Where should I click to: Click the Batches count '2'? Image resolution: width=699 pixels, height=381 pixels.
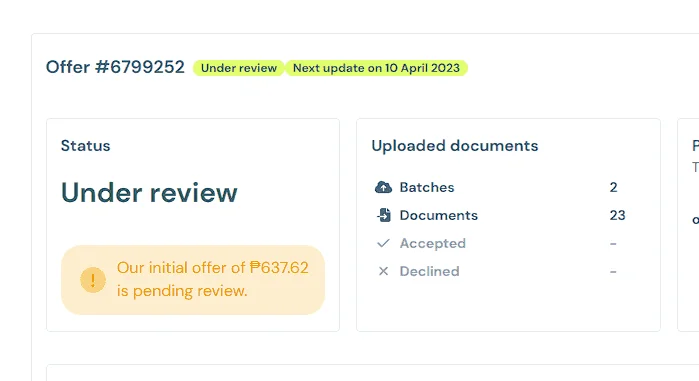pos(613,187)
